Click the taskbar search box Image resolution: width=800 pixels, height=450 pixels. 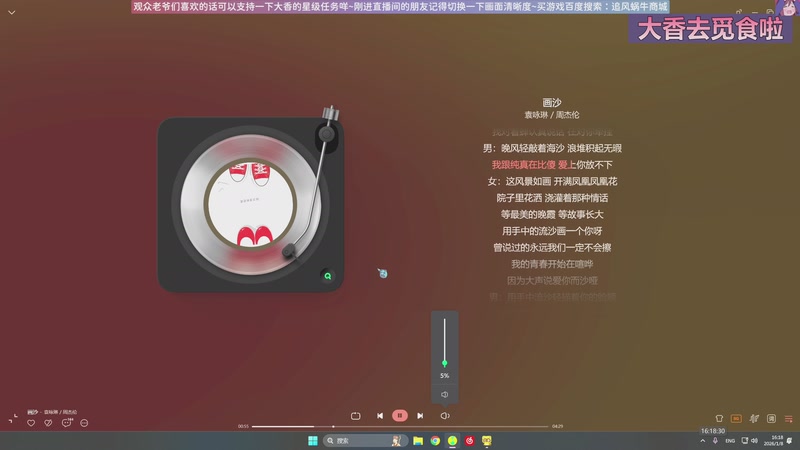[x=365, y=440]
